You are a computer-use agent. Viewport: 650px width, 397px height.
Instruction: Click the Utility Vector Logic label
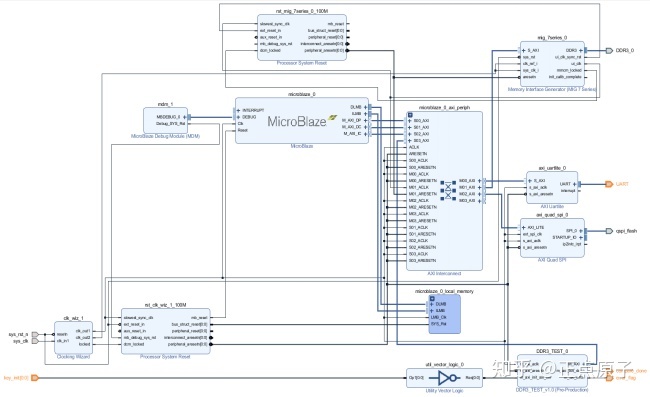click(x=444, y=391)
